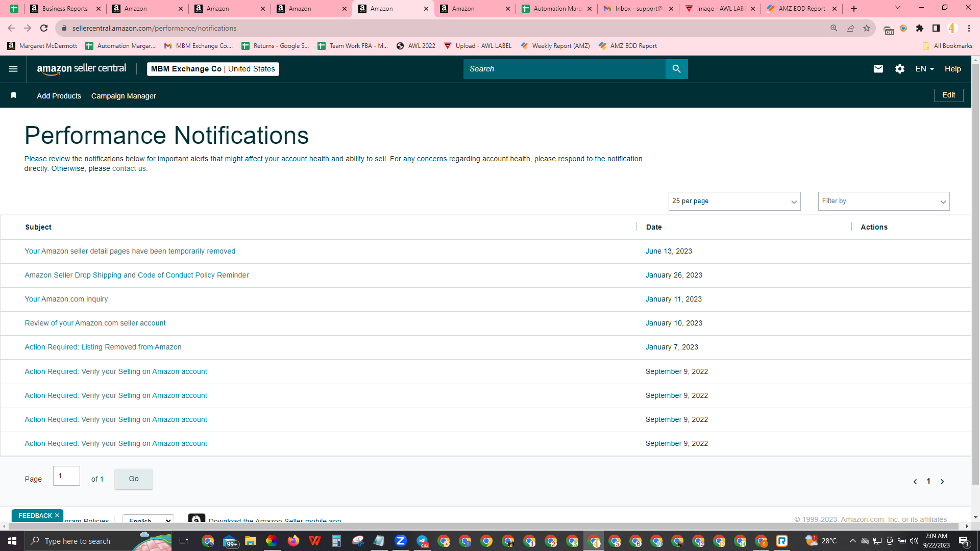Open the Chrome extensions puzzle icon
Viewport: 980px width, 551px height.
920,28
